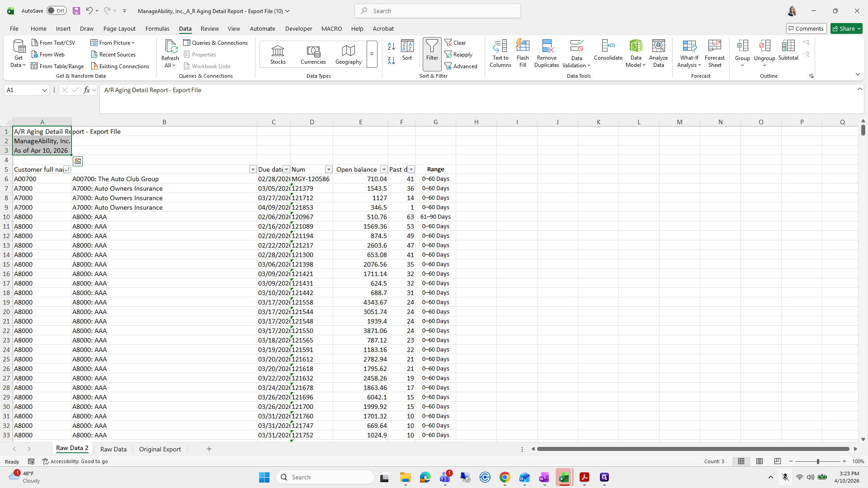The width and height of the screenshot is (868, 488).
Task: Open the Open balance column filter dropdown
Action: coord(384,169)
